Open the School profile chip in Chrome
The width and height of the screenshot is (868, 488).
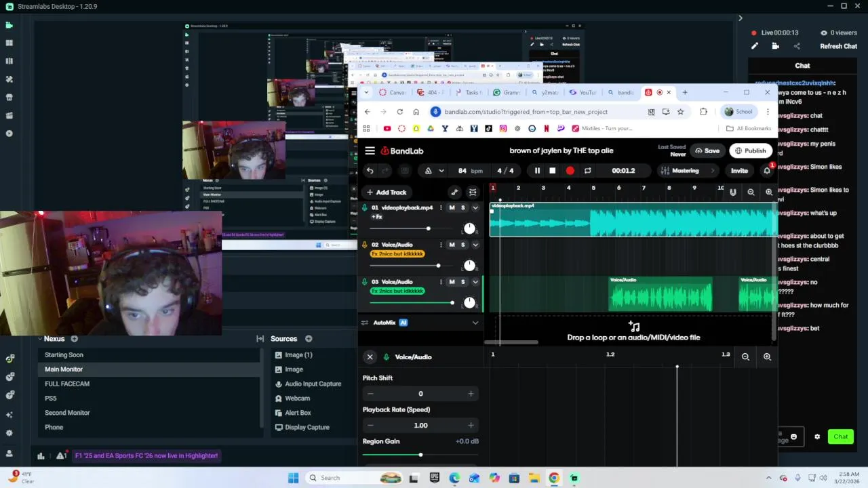click(x=738, y=112)
